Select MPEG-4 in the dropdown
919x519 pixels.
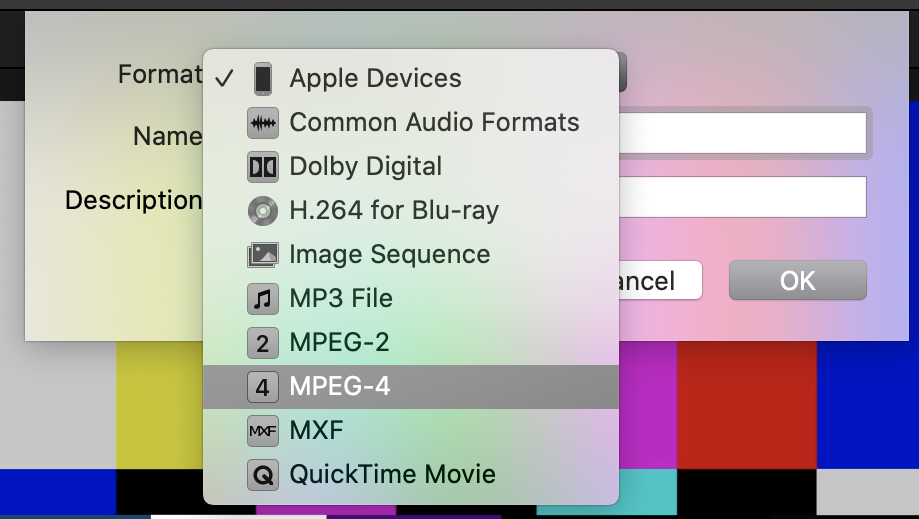tap(339, 387)
